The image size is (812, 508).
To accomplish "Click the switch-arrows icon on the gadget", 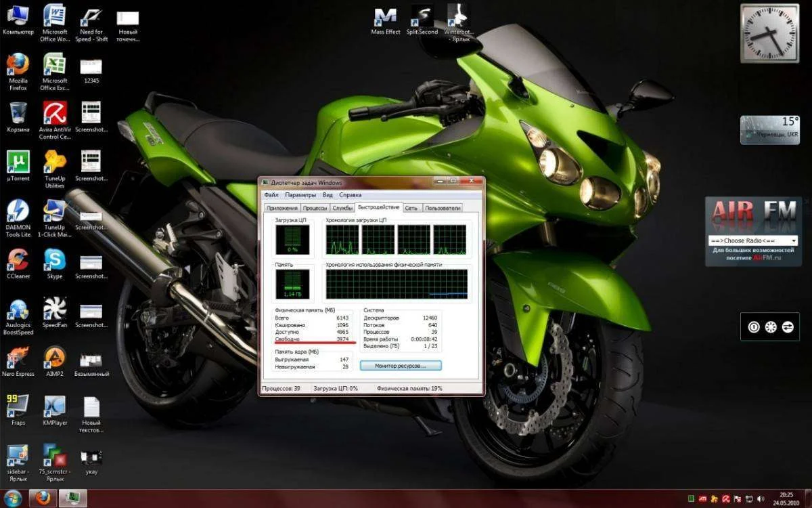I will pos(788,327).
